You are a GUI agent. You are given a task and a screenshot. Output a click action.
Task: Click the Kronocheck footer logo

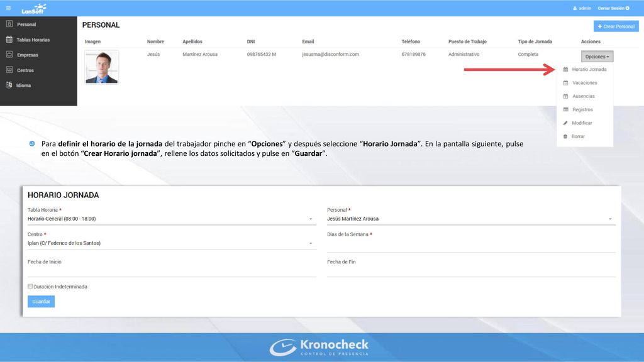[319, 347]
